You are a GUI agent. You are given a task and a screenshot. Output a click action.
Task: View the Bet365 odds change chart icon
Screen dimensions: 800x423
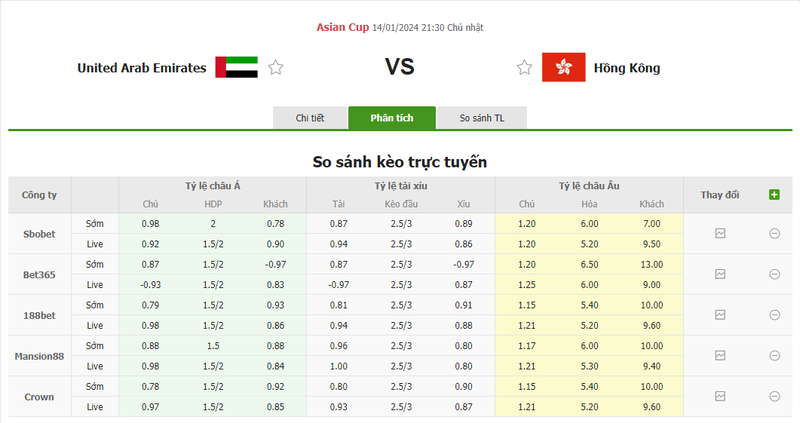point(720,274)
